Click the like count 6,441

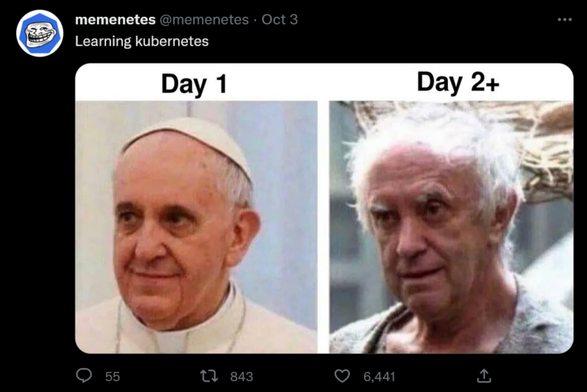(378, 377)
